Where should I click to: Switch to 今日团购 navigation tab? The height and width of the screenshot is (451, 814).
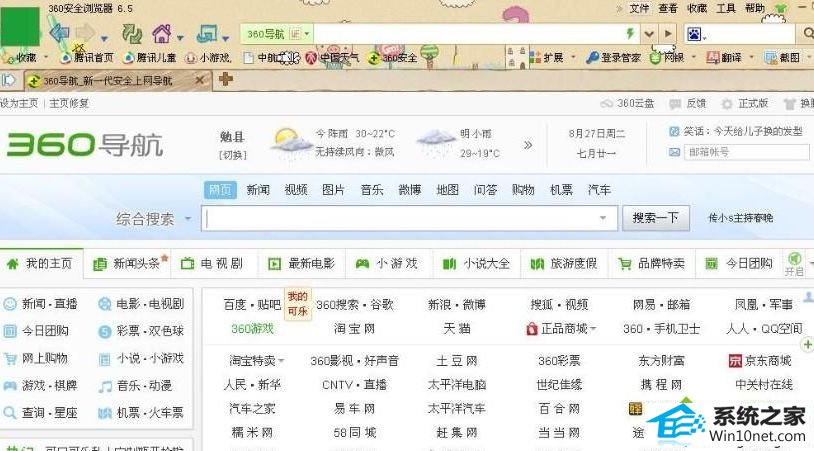tap(739, 264)
